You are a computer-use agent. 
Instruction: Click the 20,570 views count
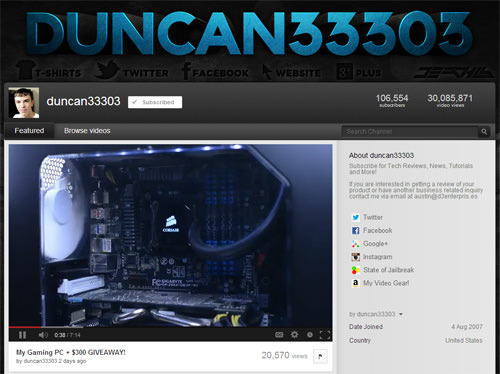point(284,355)
